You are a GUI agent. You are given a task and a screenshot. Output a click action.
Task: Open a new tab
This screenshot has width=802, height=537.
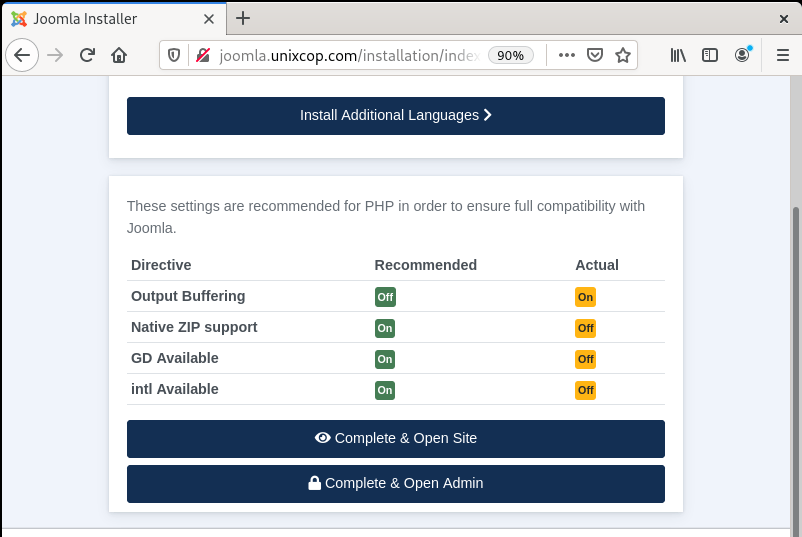tap(243, 18)
